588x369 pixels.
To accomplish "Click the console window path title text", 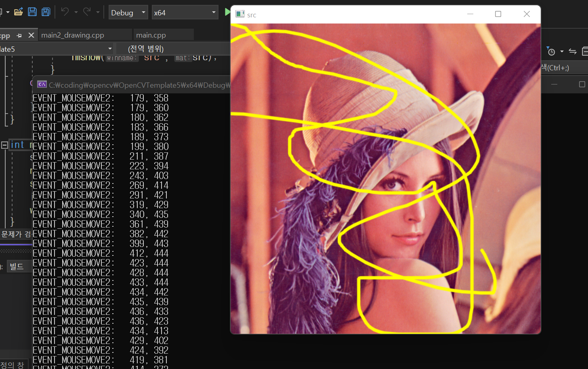I will tap(139, 85).
